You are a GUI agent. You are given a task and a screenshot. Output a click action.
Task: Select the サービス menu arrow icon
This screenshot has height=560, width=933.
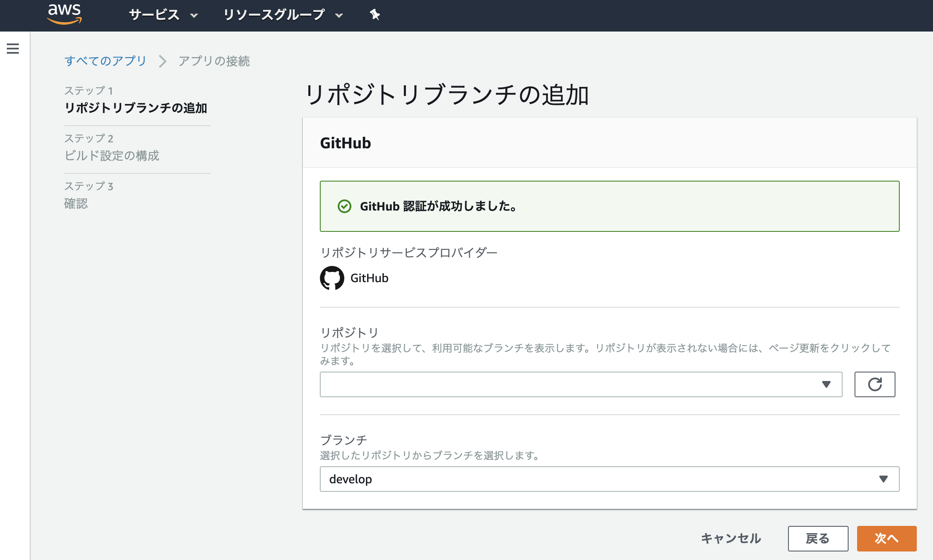[x=194, y=15]
